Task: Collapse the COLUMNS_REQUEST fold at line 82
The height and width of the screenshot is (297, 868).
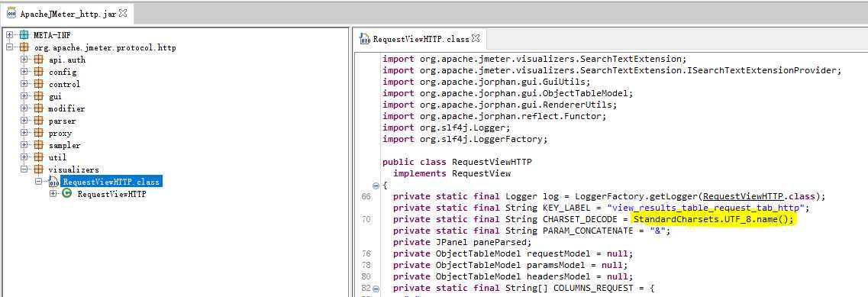Action: pyautogui.click(x=376, y=289)
